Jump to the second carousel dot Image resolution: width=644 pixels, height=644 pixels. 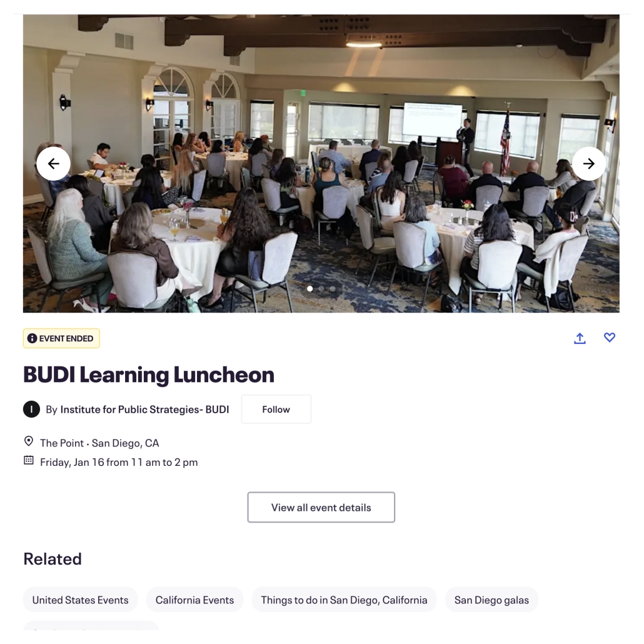tap(321, 289)
